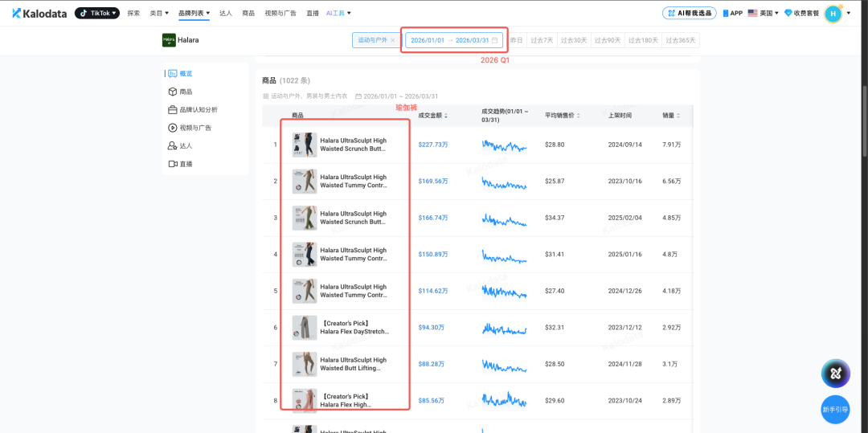Open row 1 product thumbnail
Image resolution: width=868 pixels, height=433 pixels.
point(305,145)
